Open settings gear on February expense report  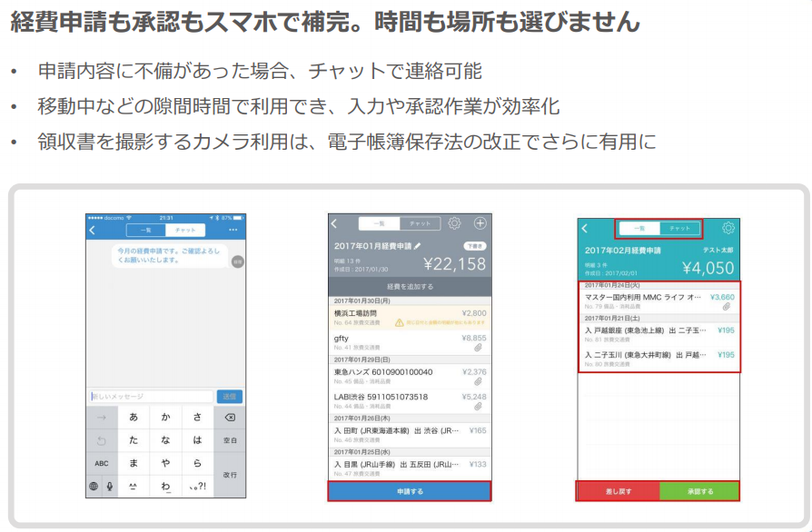pyautogui.click(x=728, y=229)
